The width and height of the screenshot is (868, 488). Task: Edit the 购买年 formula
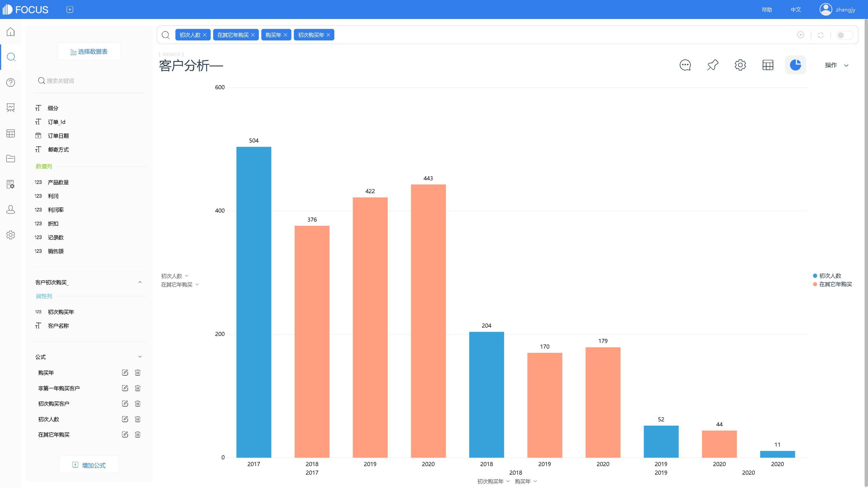point(125,372)
